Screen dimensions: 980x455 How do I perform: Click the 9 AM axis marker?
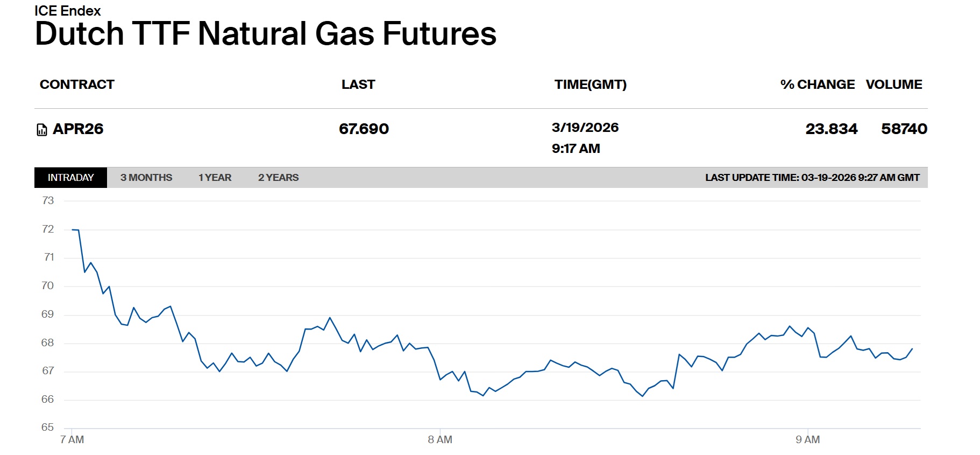pyautogui.click(x=807, y=439)
